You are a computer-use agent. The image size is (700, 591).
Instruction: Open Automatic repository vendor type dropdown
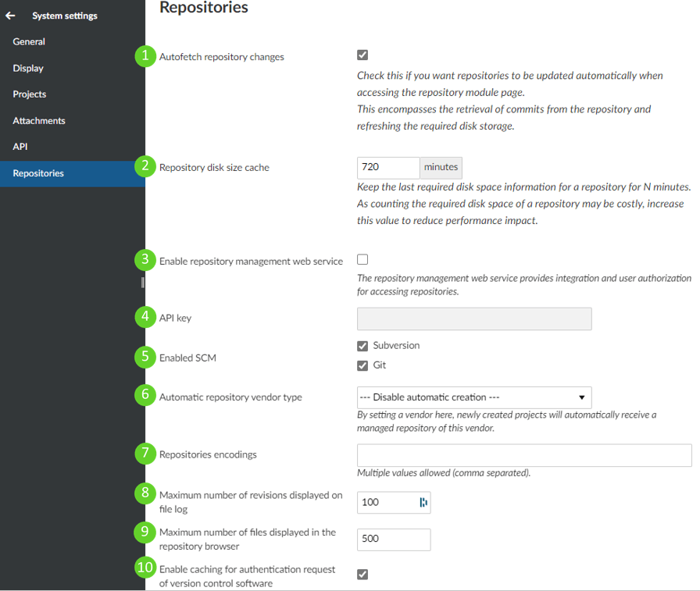[473, 397]
